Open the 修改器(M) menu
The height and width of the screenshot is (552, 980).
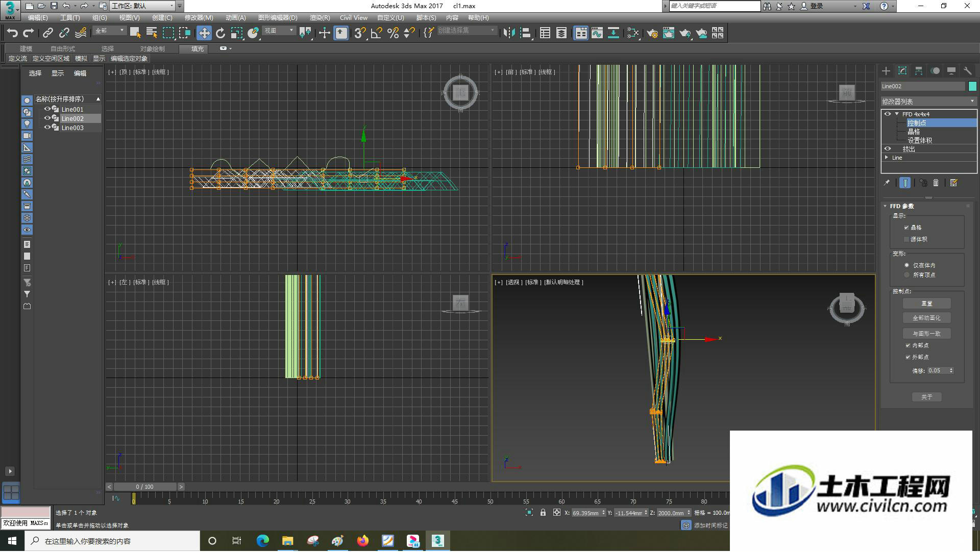click(x=199, y=18)
